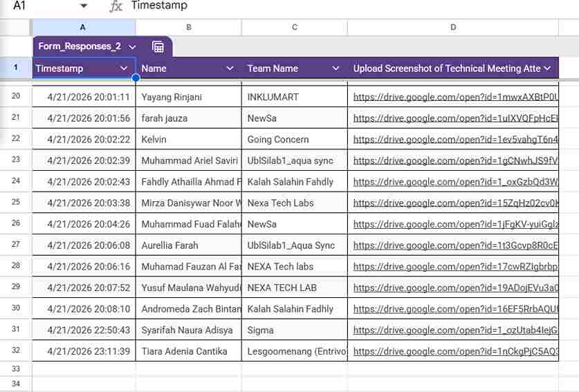Select cell 'NEXA Tech labs' in row 28

point(295,266)
